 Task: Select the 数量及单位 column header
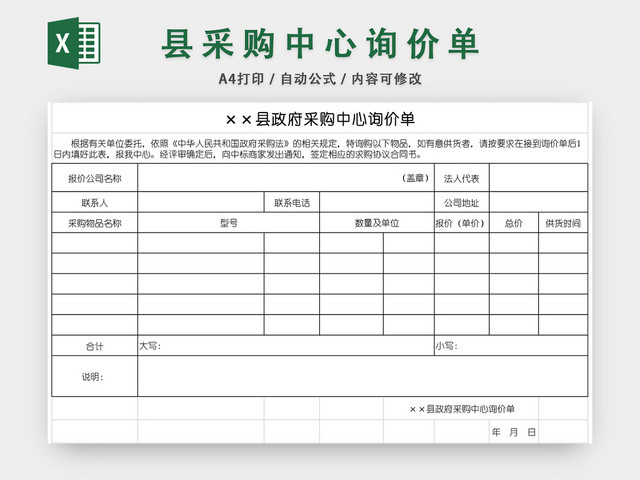coord(377,223)
